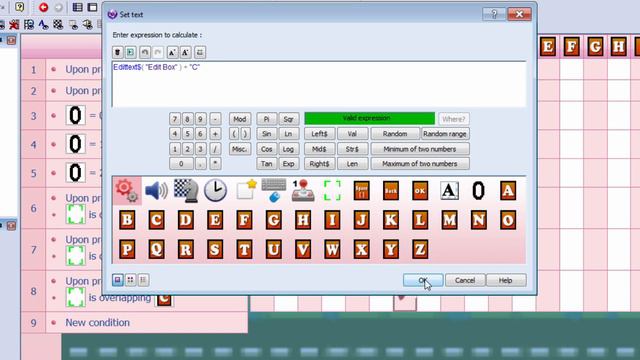
Task: Click the red back arrow in main toolbar
Action: [43, 7]
